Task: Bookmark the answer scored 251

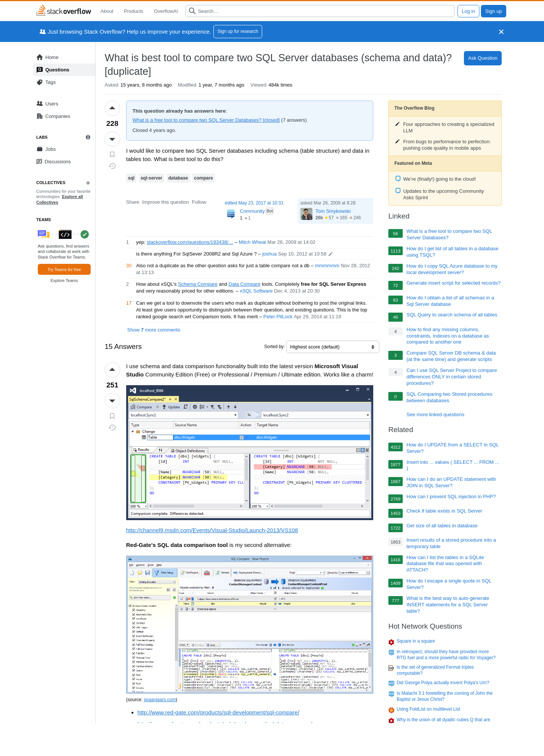Action: [x=112, y=416]
